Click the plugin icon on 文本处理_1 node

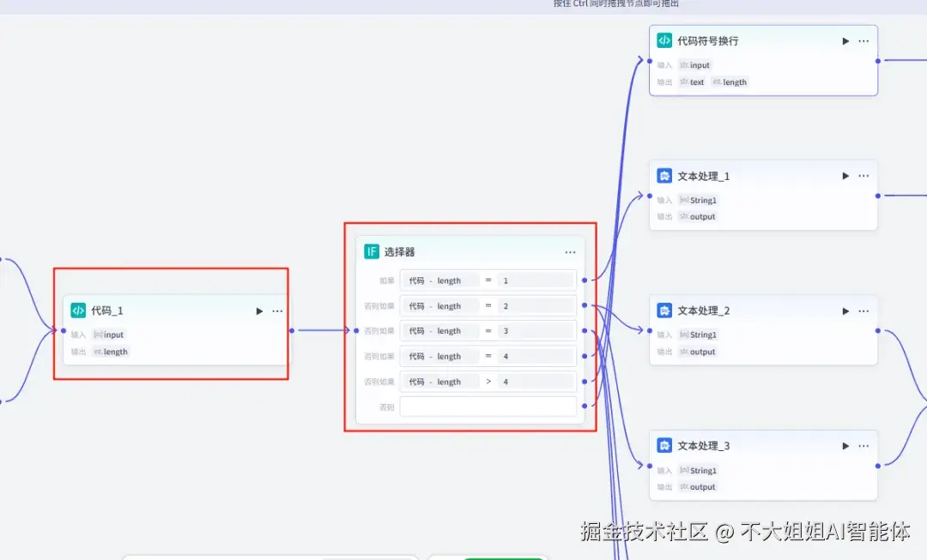tap(663, 175)
